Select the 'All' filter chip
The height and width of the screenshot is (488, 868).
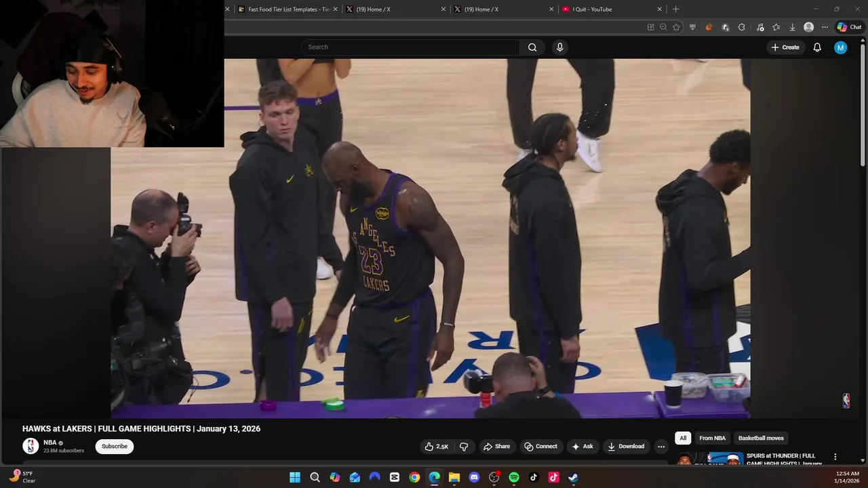[683, 438]
